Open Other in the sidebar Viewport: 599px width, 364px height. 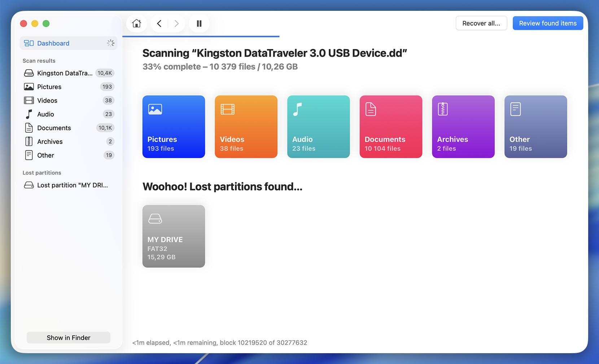(69, 155)
